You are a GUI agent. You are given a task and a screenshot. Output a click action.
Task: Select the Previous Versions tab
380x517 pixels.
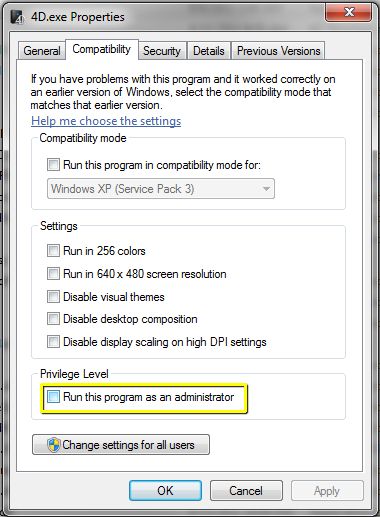coord(278,51)
